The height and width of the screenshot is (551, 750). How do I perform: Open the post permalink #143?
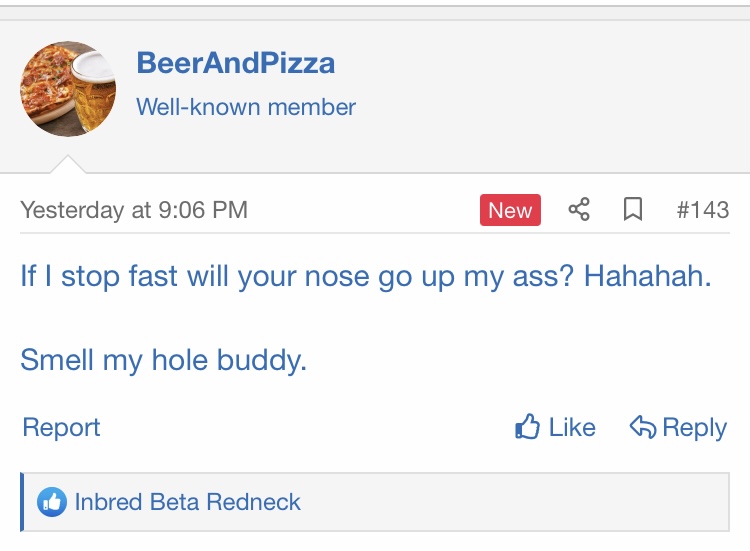point(702,210)
